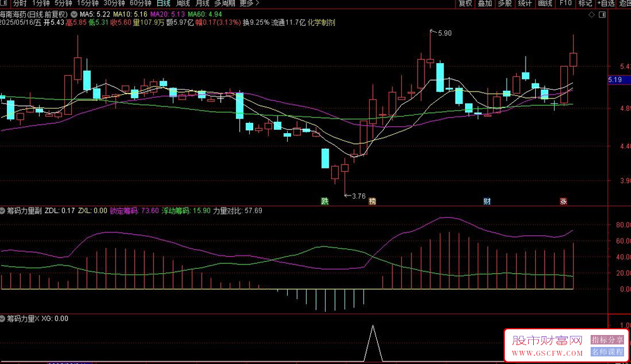Select the 15分钟 period tab

tap(88, 3)
